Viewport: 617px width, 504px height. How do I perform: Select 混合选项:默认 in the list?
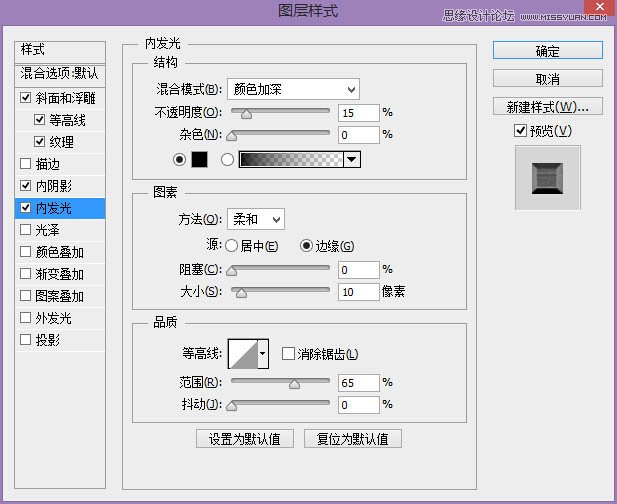point(60,74)
